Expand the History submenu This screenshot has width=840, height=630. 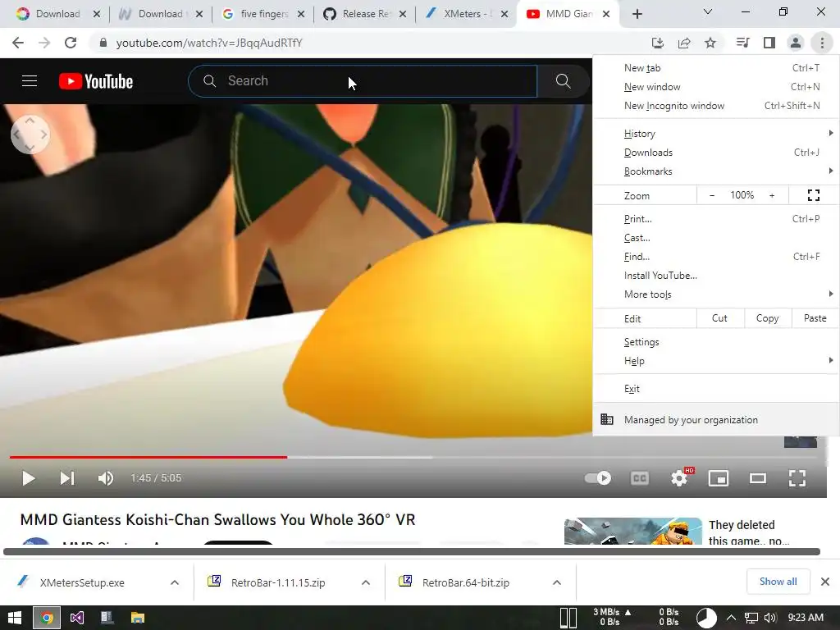716,134
